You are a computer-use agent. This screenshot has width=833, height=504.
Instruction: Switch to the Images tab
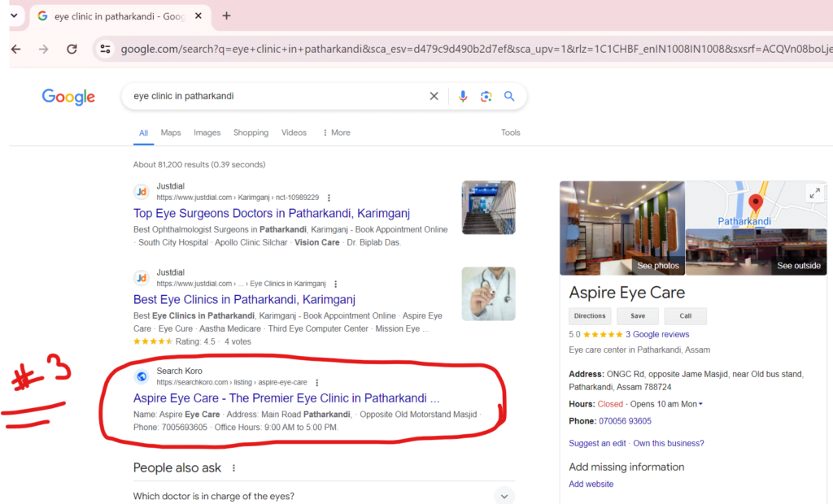pyautogui.click(x=207, y=133)
